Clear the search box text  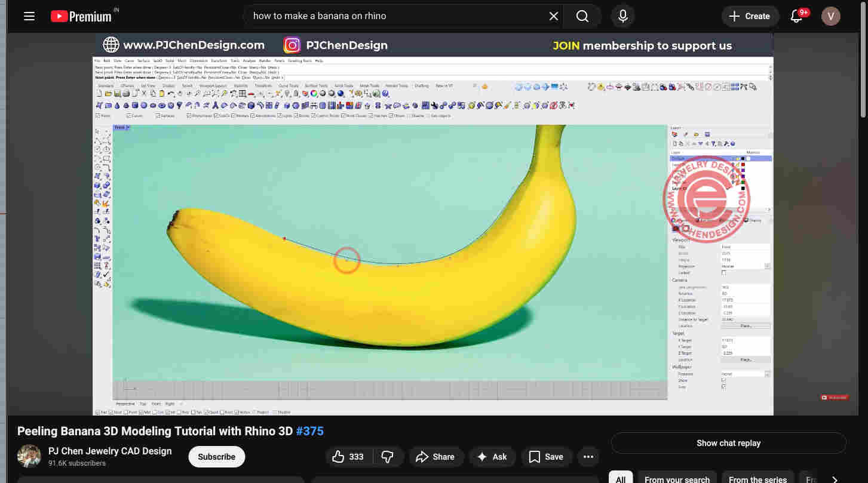click(x=553, y=16)
